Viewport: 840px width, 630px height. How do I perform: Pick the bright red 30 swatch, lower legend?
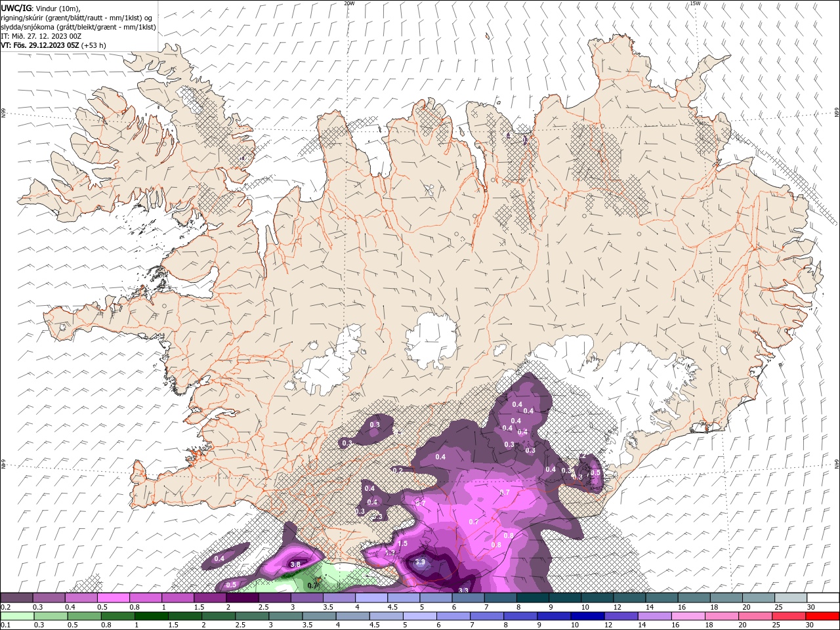(x=822, y=616)
